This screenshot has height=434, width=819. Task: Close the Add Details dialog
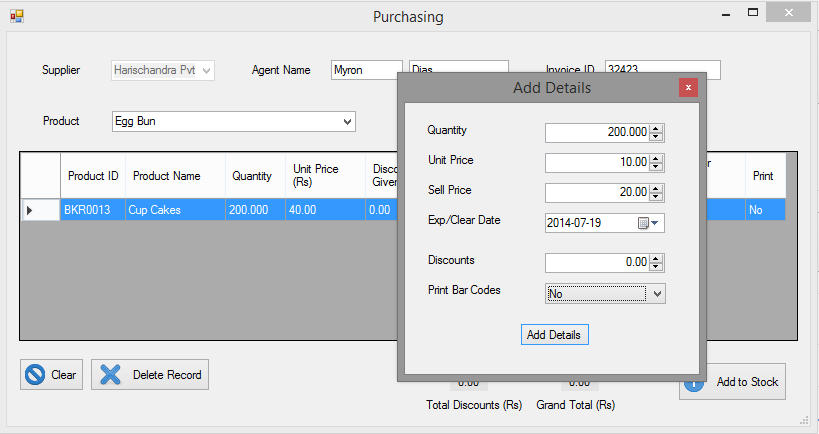[x=687, y=88]
